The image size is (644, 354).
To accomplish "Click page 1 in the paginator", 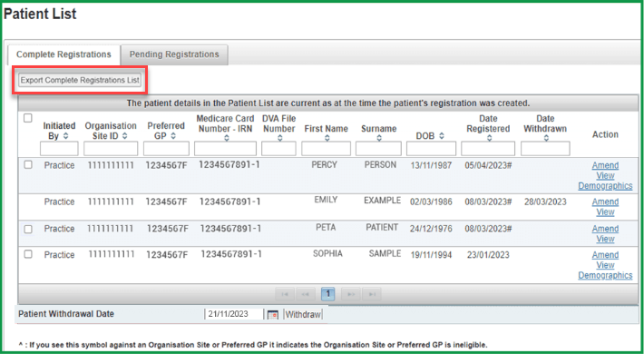I will click(x=328, y=294).
